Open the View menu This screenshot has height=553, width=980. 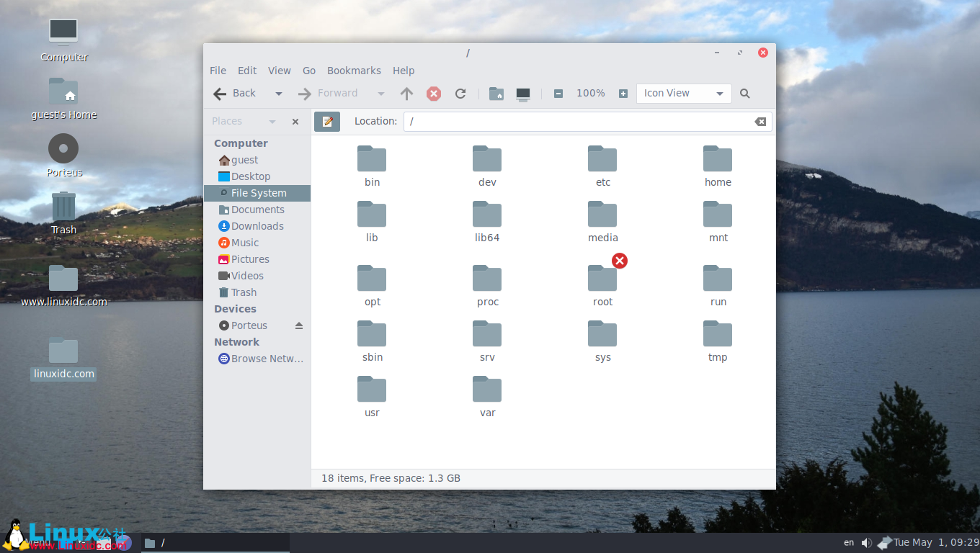pos(280,71)
